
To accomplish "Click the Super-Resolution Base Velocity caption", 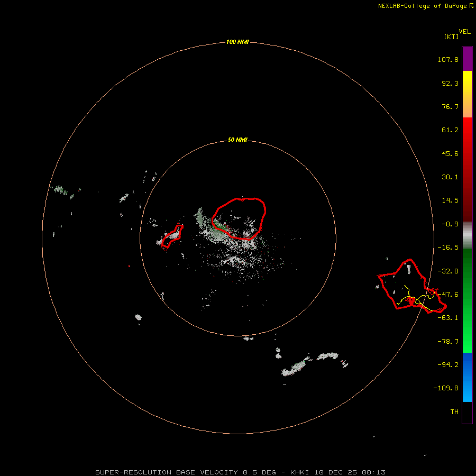I will point(240,472).
